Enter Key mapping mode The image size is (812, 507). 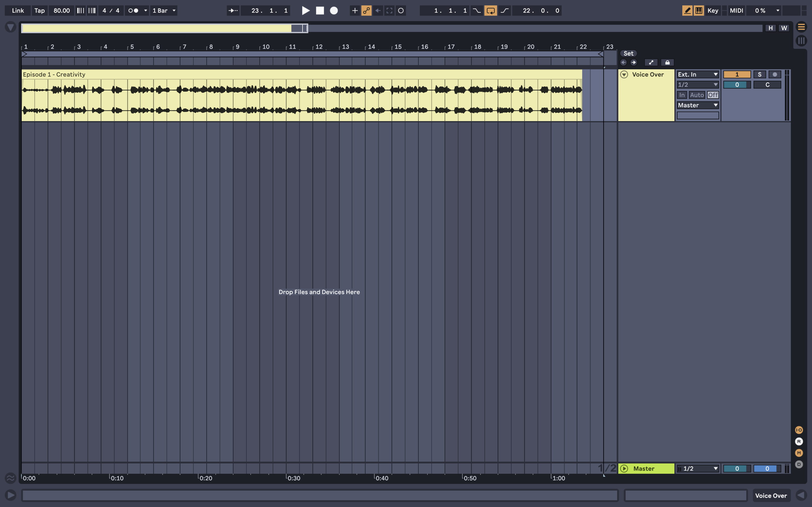coord(713,10)
